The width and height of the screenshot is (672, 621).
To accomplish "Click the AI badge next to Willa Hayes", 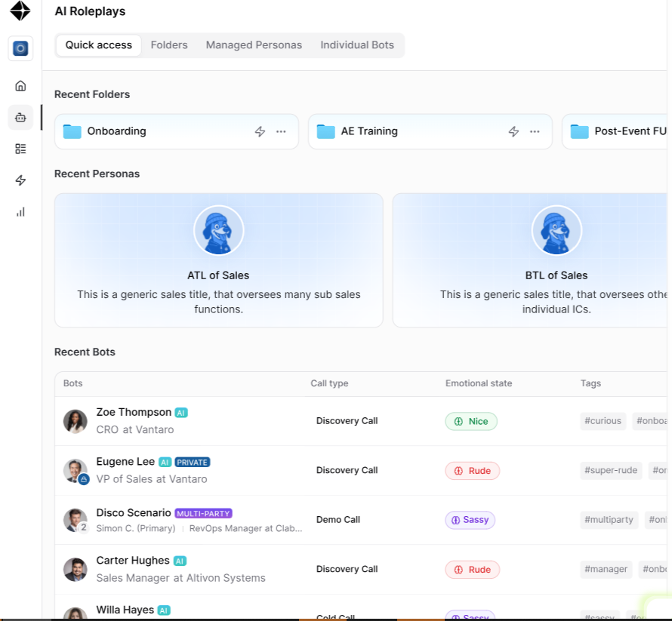I will pyautogui.click(x=164, y=610).
